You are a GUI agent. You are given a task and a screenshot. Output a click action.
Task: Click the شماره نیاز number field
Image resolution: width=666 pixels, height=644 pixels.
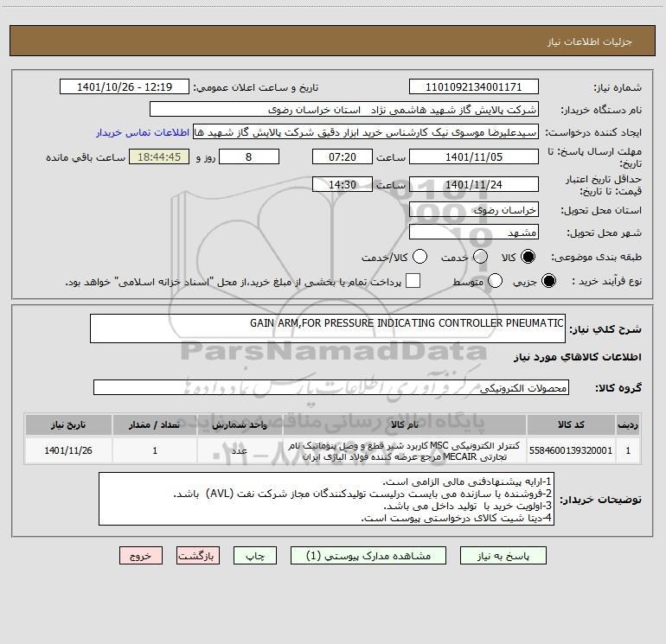point(474,87)
